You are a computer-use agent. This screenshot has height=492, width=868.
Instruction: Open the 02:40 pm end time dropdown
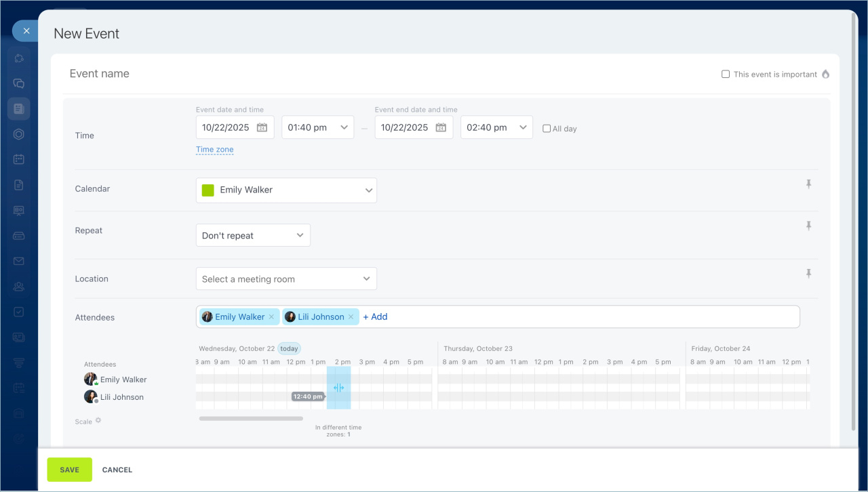(x=496, y=127)
